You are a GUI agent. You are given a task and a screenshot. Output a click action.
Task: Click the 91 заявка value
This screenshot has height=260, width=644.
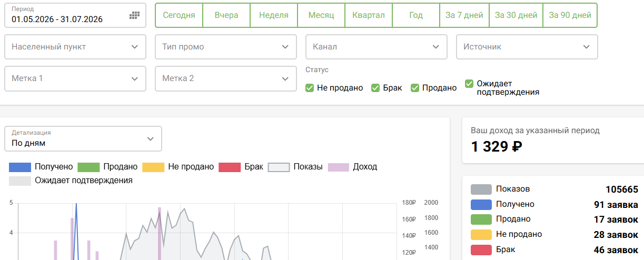(616, 205)
